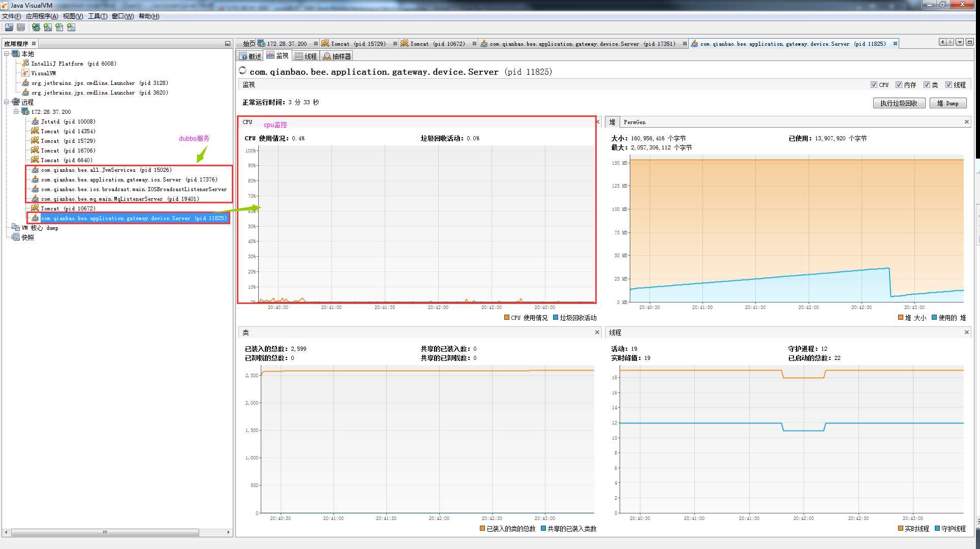Switch to the 线程 tab
980x549 pixels.
306,56
